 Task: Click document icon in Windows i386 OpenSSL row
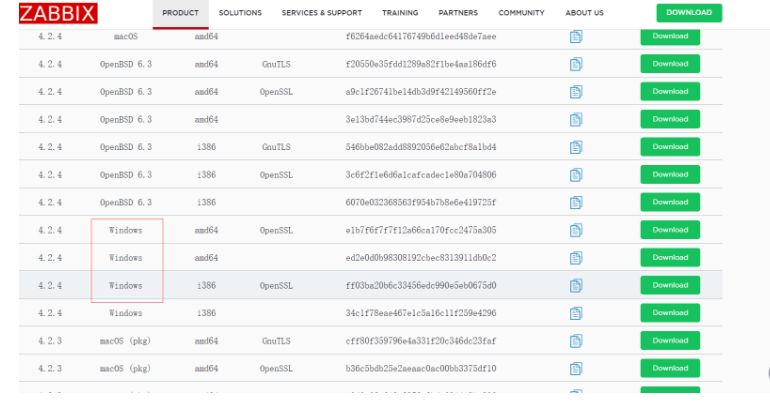click(x=576, y=286)
